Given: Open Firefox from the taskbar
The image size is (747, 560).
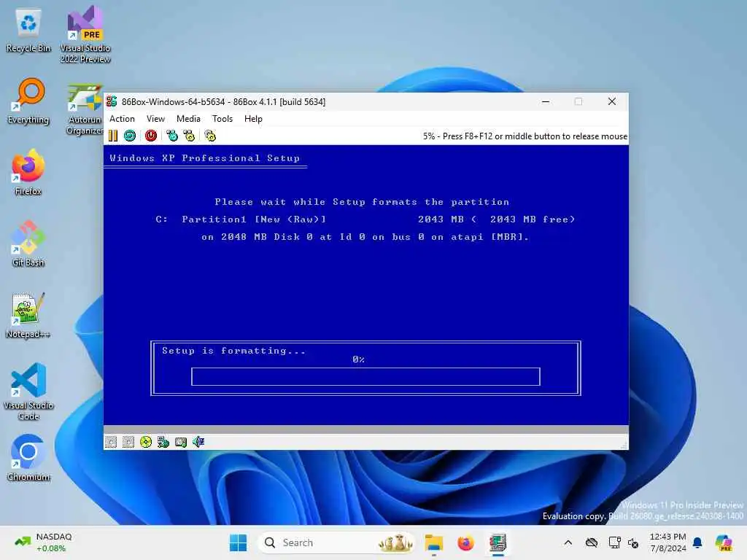Looking at the screenshot, I should (465, 542).
